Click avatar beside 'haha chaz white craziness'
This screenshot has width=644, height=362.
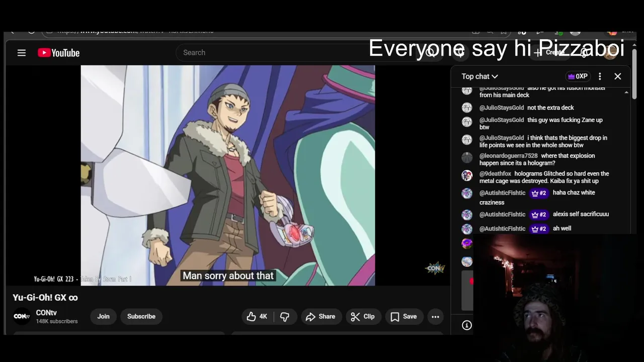tap(467, 193)
